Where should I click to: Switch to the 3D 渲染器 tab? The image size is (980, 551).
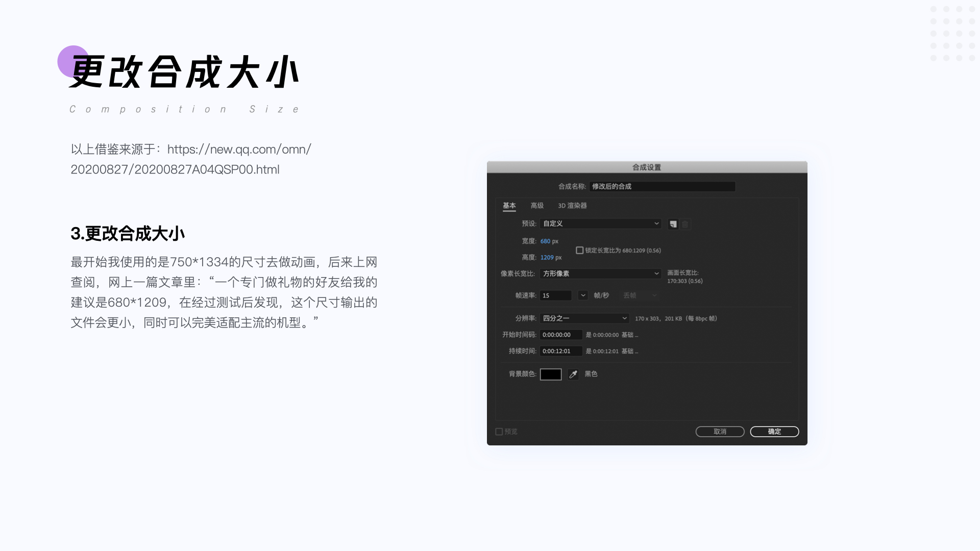coord(572,206)
